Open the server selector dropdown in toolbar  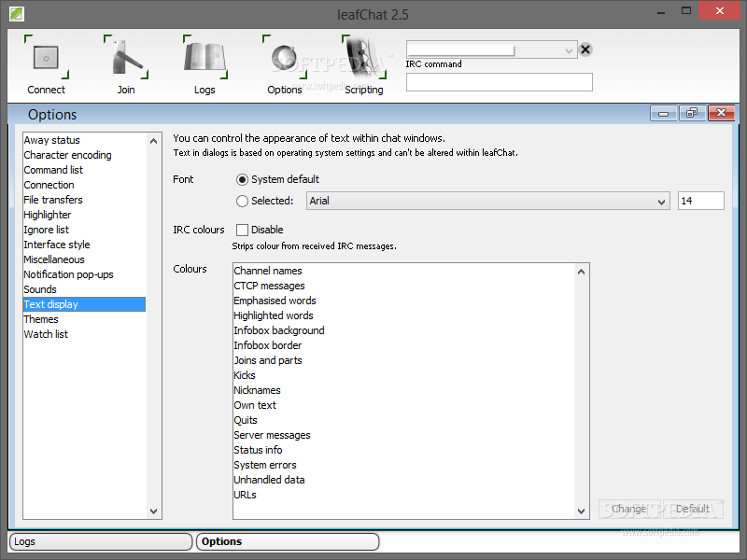(x=569, y=50)
